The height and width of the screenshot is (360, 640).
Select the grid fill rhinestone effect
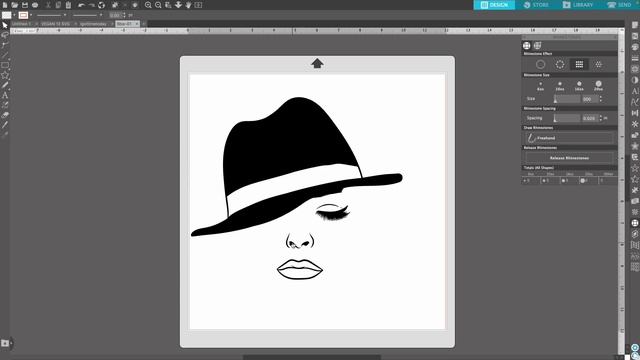coord(579,64)
